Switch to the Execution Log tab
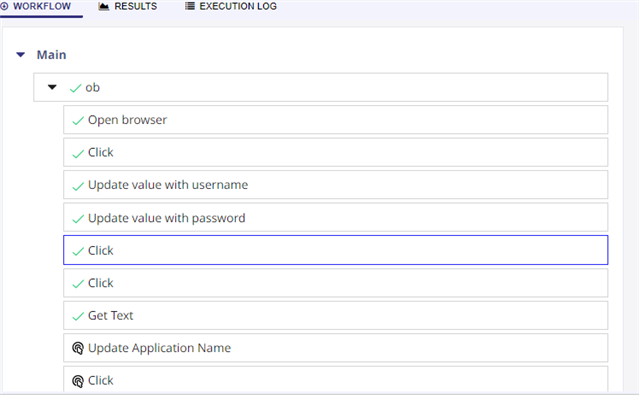This screenshot has height=399, width=639. pyautogui.click(x=231, y=7)
